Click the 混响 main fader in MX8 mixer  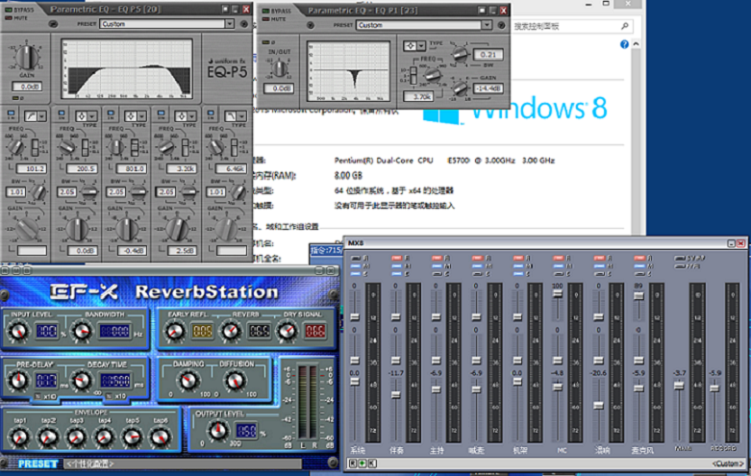coord(599,406)
